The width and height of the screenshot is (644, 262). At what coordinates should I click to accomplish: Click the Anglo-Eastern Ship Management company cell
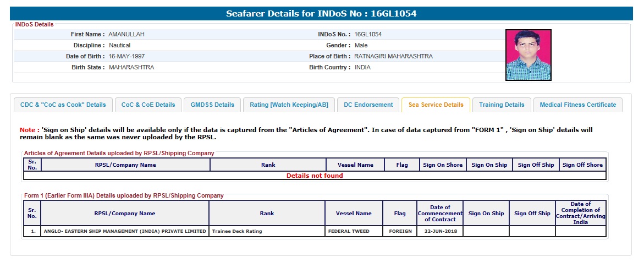coord(125,231)
